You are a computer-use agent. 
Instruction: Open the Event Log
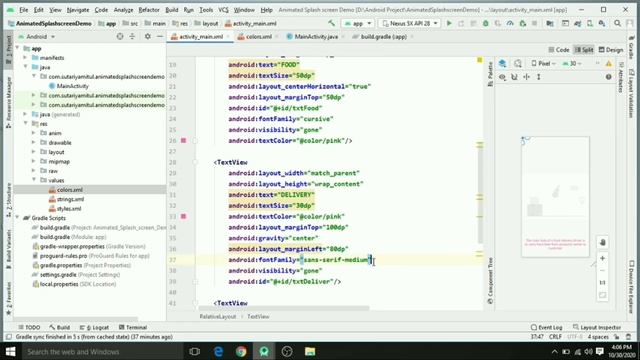point(546,327)
